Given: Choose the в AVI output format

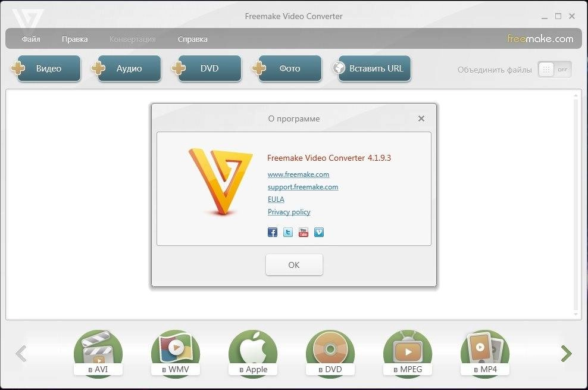Looking at the screenshot, I should point(98,353).
